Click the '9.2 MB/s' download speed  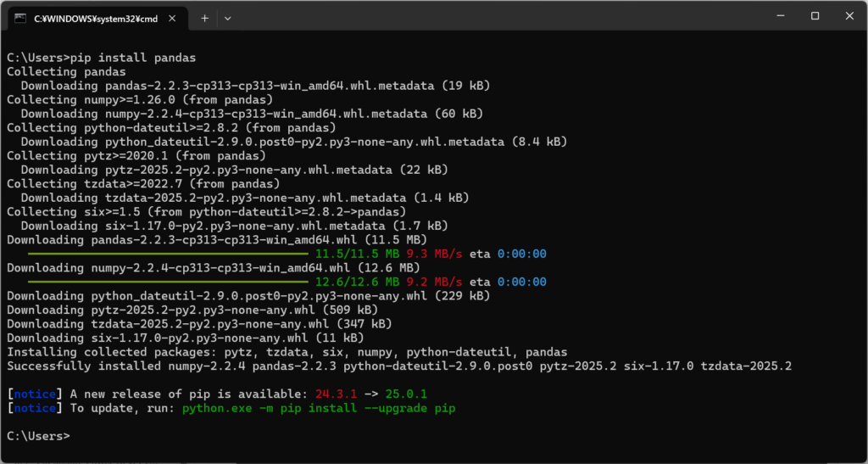[x=434, y=282]
